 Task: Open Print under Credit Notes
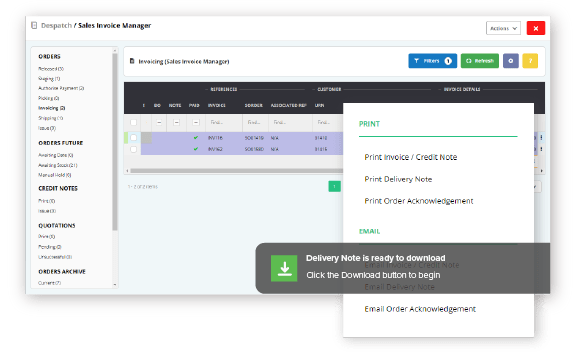47,201
